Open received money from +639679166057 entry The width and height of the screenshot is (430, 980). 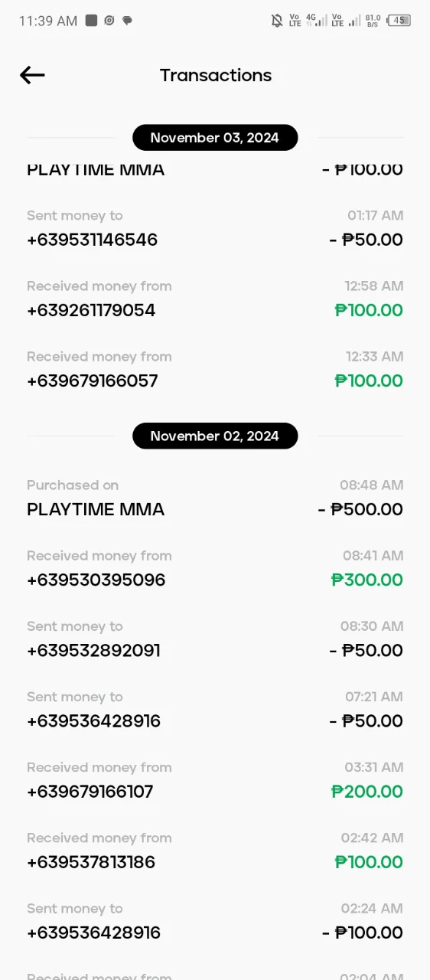point(215,370)
